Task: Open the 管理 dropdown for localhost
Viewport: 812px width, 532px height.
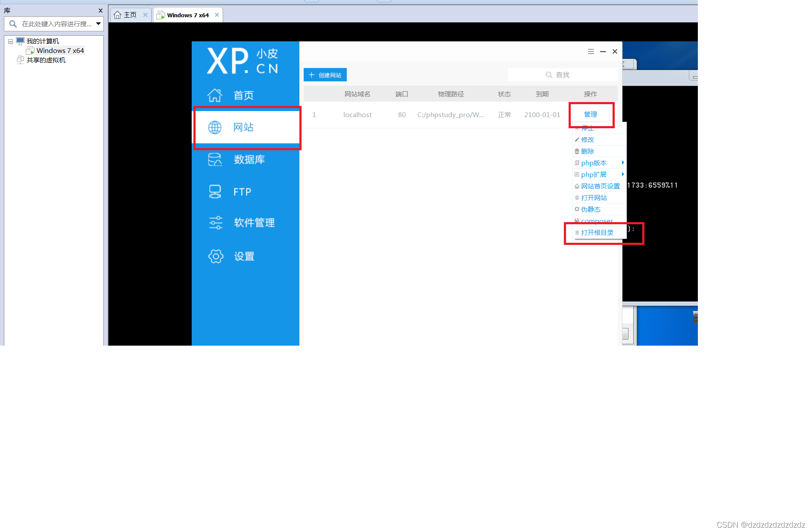Action: 591,114
